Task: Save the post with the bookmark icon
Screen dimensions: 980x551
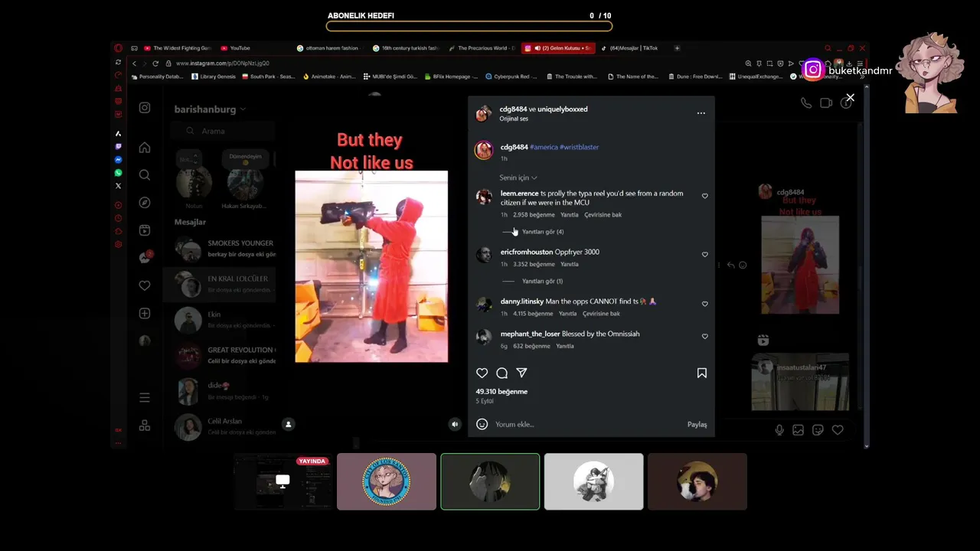Action: [701, 373]
